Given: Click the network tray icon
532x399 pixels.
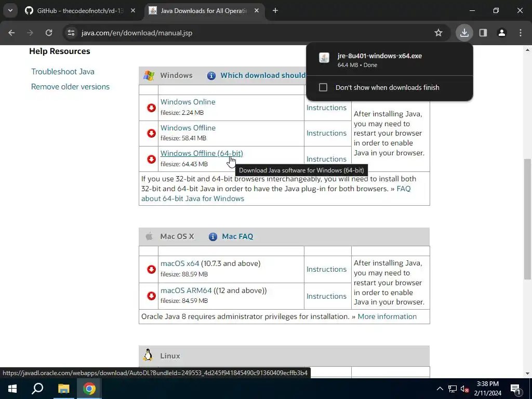Looking at the screenshot, I should [453, 389].
